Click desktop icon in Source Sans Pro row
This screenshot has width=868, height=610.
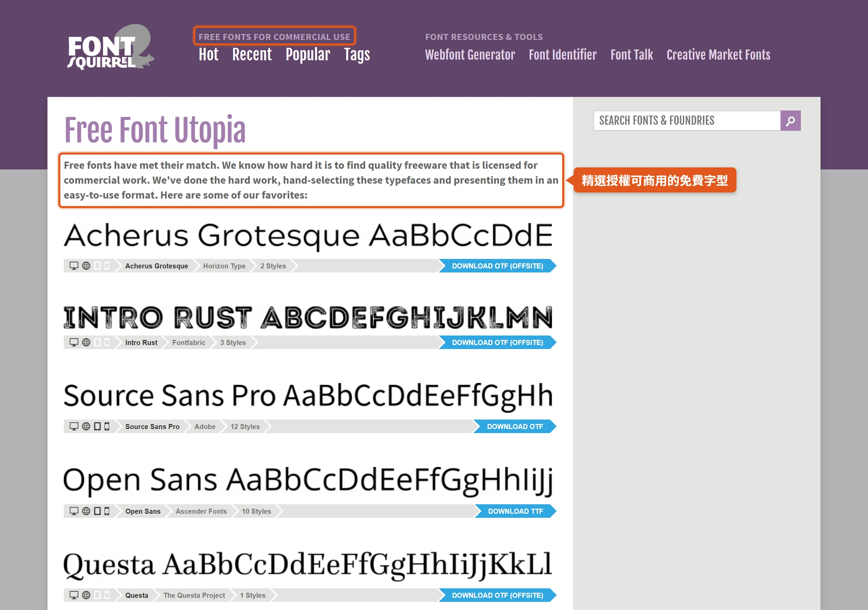74,426
